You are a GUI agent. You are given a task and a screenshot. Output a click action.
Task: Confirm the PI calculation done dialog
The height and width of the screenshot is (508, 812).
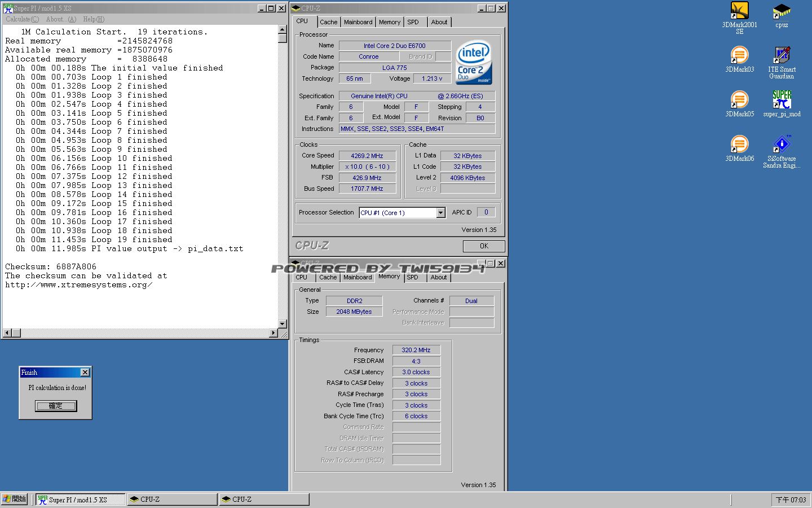(56, 406)
